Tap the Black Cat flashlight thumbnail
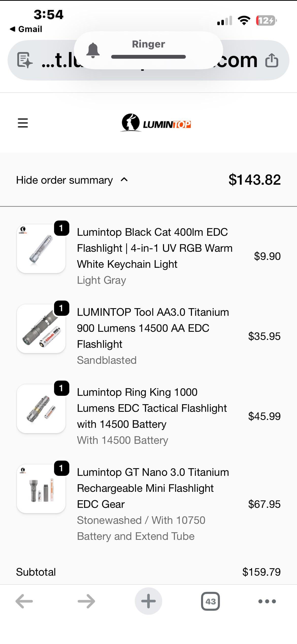 coord(41,249)
